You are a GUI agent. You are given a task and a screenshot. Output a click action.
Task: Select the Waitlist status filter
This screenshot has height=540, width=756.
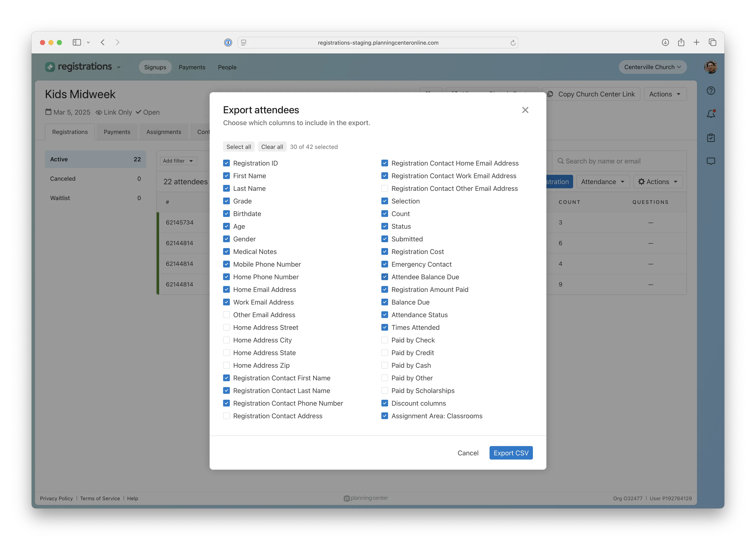click(x=95, y=198)
